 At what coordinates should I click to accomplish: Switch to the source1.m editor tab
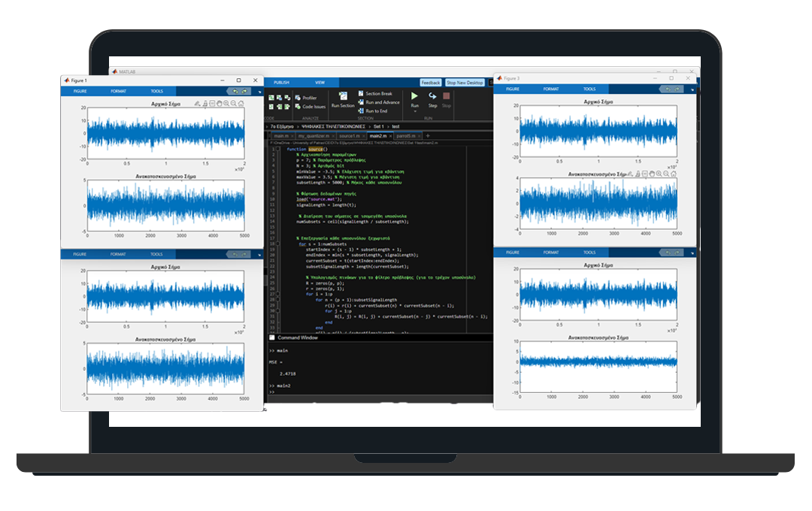click(x=349, y=136)
